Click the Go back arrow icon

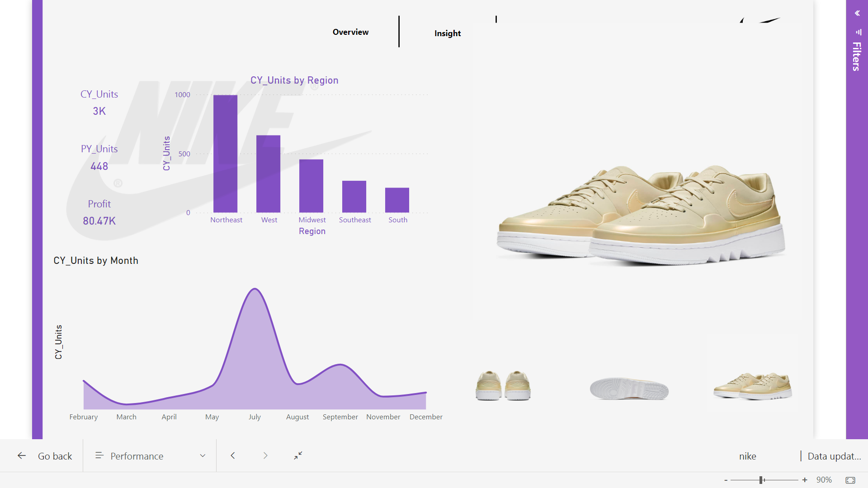coord(22,455)
